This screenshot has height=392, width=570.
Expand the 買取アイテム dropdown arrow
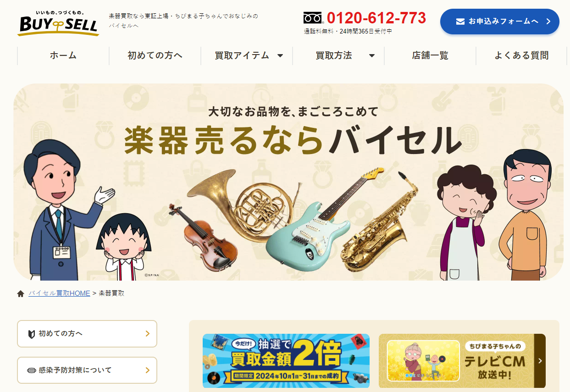pyautogui.click(x=280, y=56)
